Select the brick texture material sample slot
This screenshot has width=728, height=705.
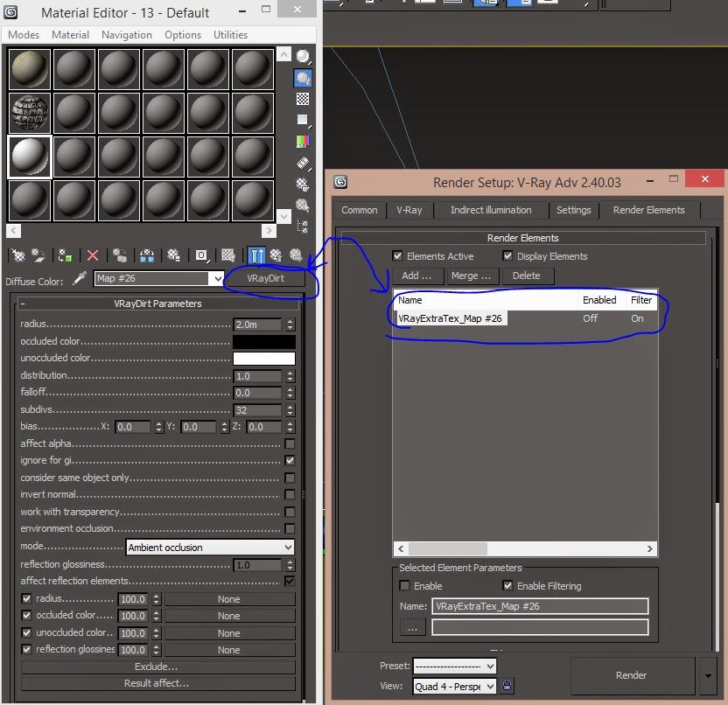tap(29, 112)
